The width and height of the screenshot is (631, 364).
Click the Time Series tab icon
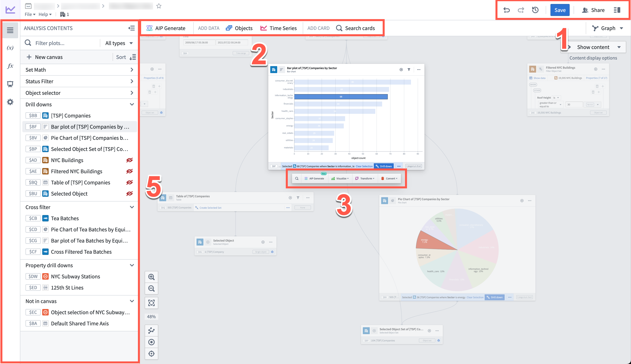point(263,28)
